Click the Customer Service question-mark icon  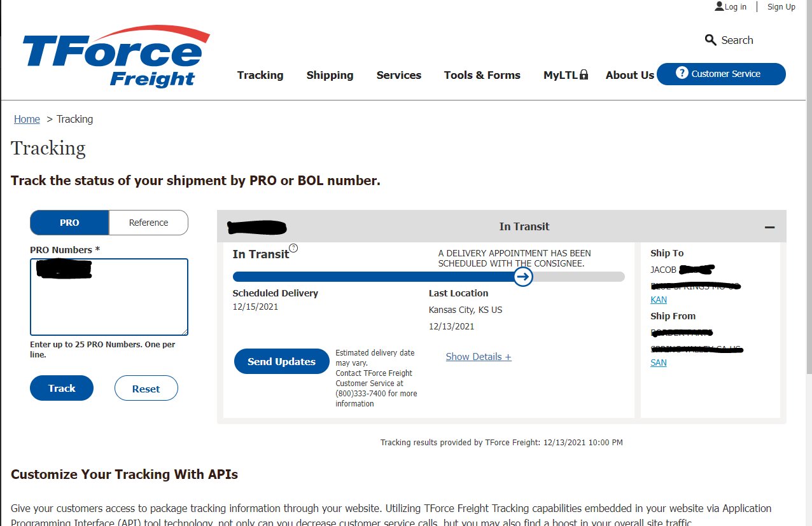coord(682,73)
